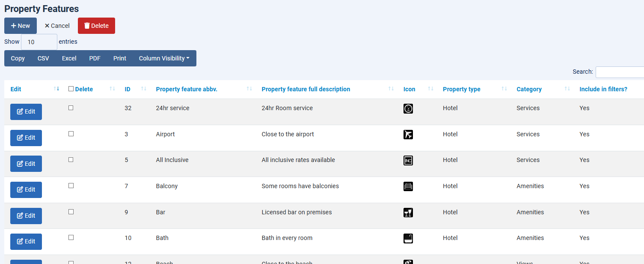Edit the Airport feature
The width and height of the screenshot is (644, 264).
click(x=26, y=138)
